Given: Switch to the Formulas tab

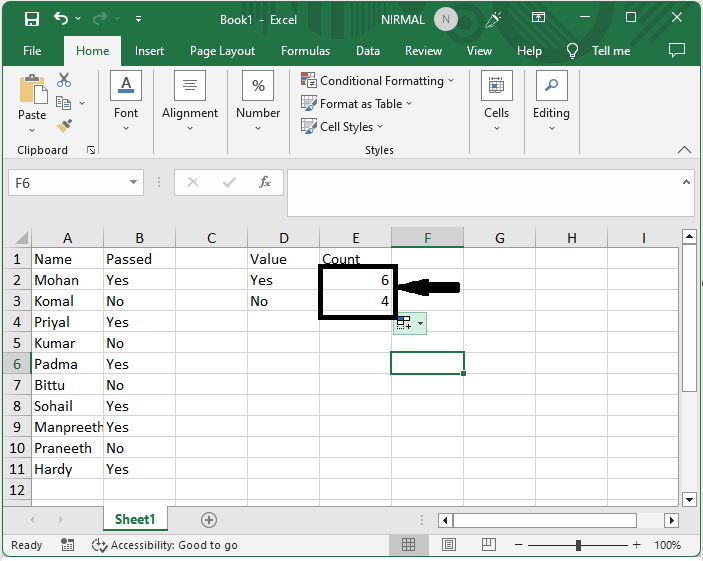Looking at the screenshot, I should (x=305, y=51).
